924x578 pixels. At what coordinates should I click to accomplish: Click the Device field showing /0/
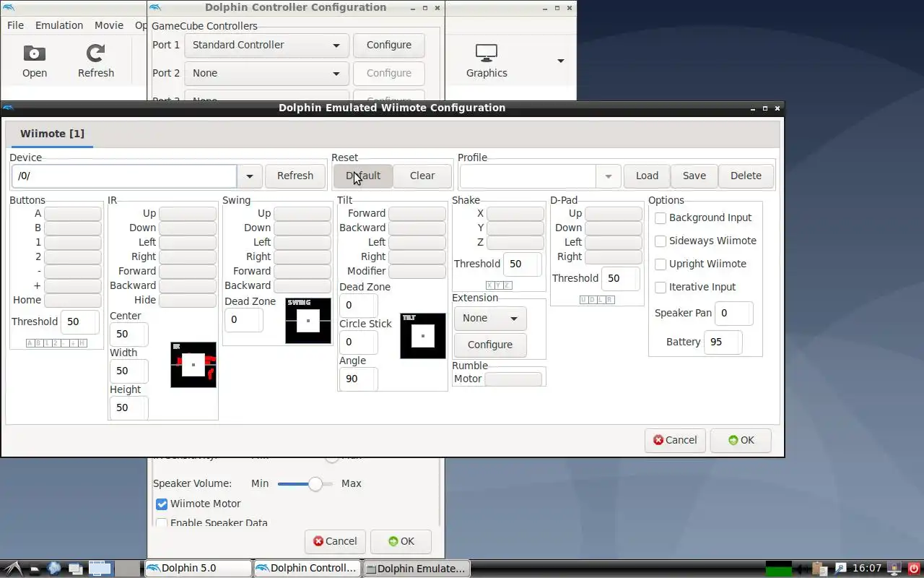pos(124,176)
